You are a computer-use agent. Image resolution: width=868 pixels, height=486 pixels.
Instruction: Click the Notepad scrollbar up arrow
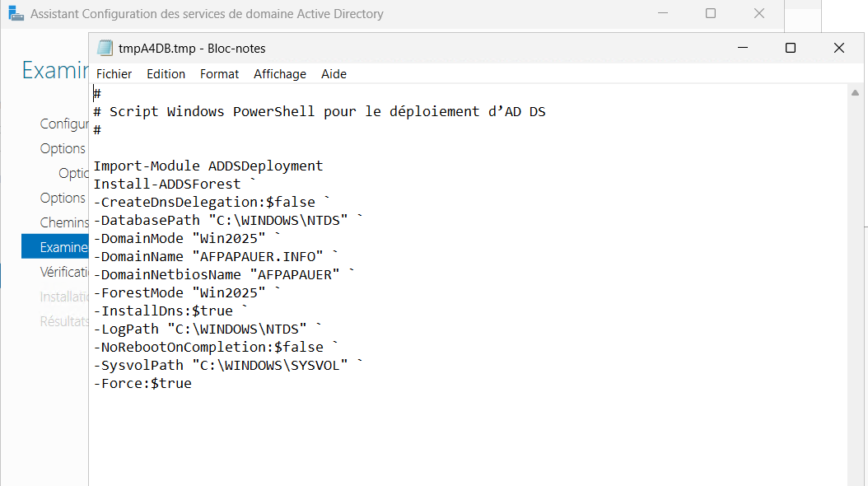click(856, 92)
